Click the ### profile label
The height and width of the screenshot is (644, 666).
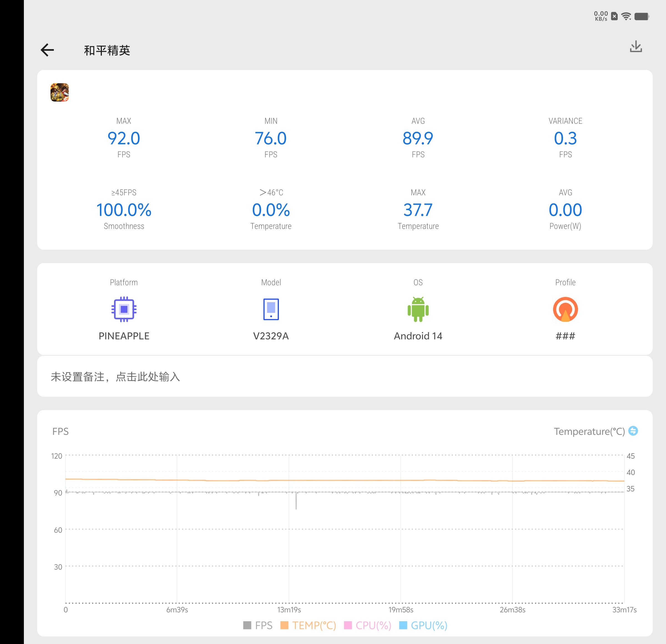566,336
